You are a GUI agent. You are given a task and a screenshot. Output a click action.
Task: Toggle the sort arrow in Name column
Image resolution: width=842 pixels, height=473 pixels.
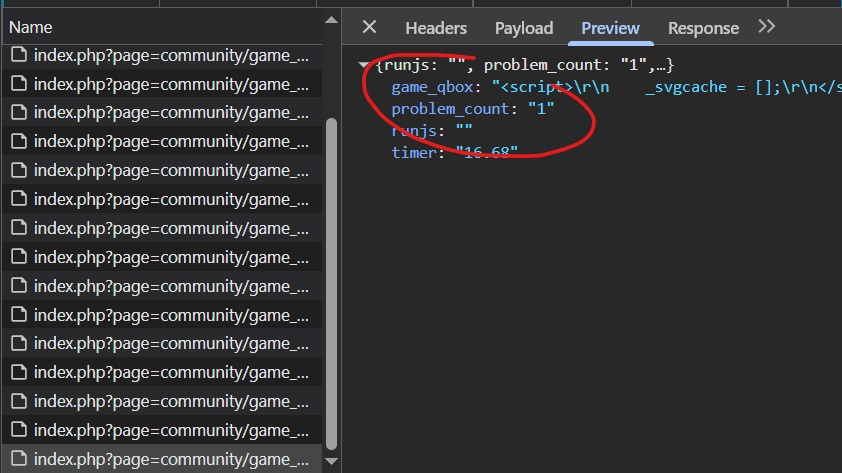(328, 20)
